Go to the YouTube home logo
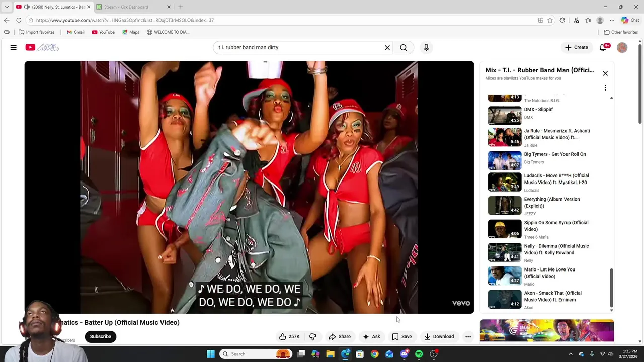 [x=42, y=47]
